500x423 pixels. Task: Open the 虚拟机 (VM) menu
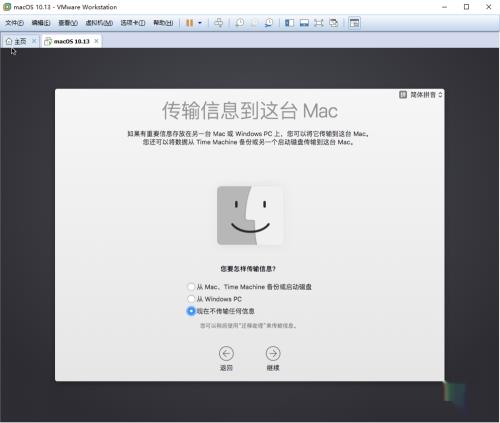pos(99,23)
